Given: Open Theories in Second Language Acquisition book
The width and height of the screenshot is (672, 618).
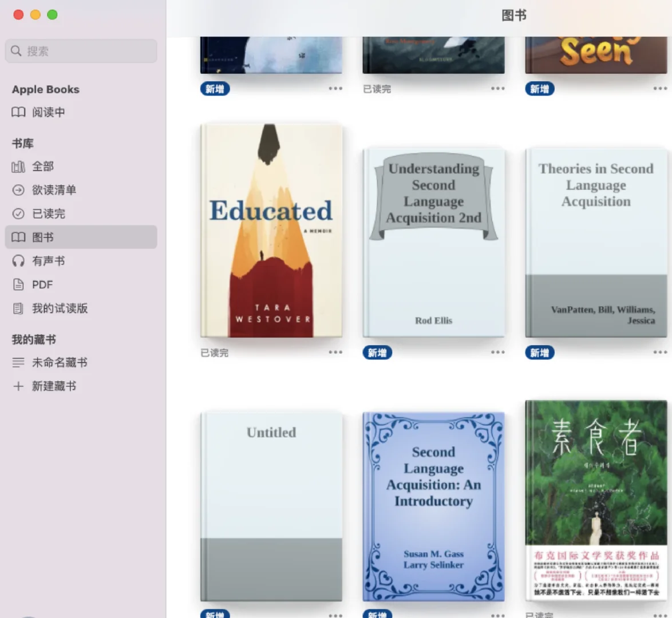Looking at the screenshot, I should pos(596,243).
